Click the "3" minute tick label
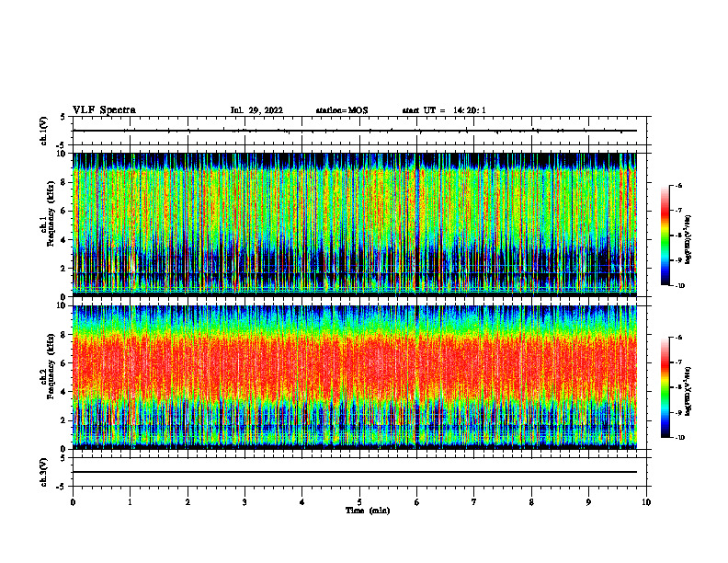Viewport: 728px width, 563px height. tap(245, 502)
